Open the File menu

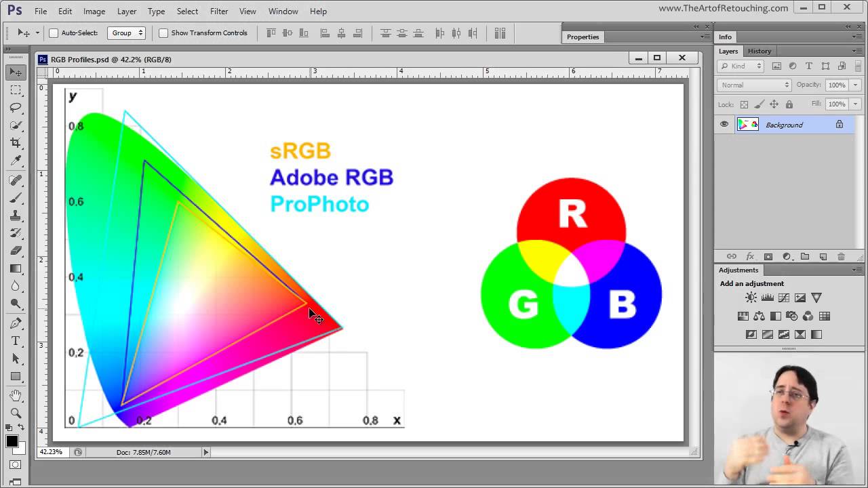click(x=41, y=11)
